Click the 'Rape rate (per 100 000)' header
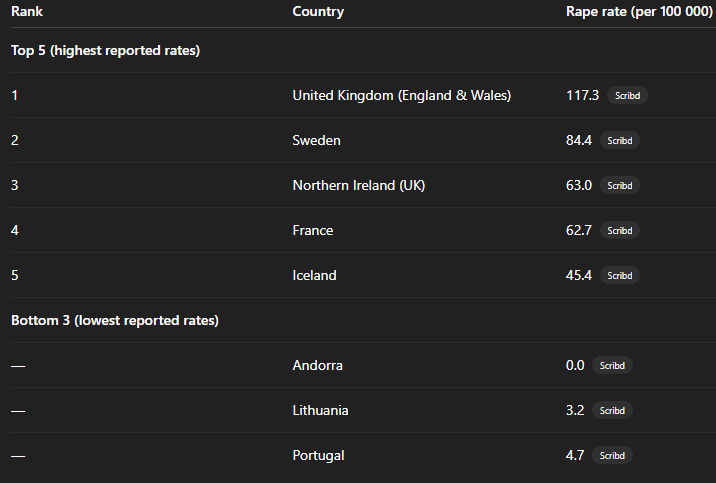 (639, 11)
